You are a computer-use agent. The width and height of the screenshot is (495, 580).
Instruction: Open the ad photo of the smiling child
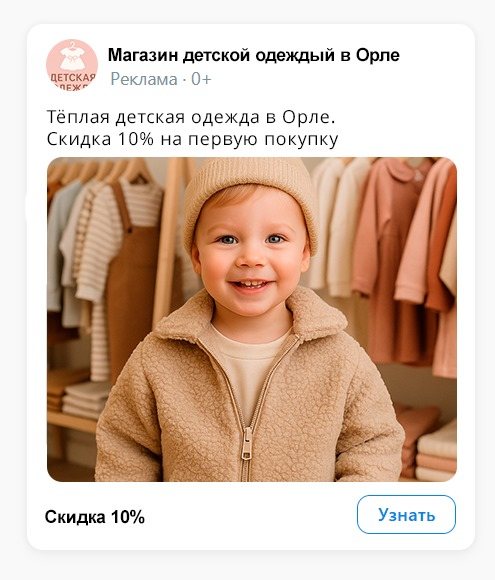[252, 319]
